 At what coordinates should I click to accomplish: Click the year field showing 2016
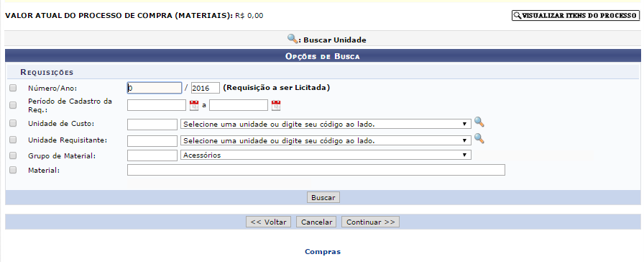point(206,88)
